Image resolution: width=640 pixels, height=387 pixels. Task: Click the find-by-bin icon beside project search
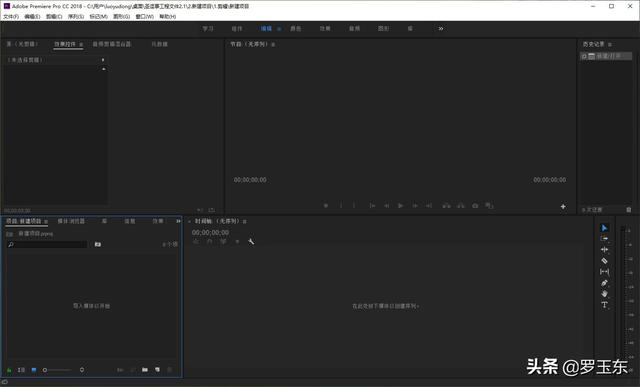click(98, 244)
